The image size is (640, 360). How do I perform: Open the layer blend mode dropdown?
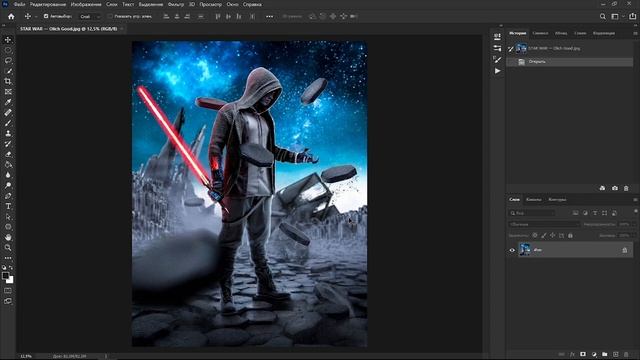[x=544, y=224]
